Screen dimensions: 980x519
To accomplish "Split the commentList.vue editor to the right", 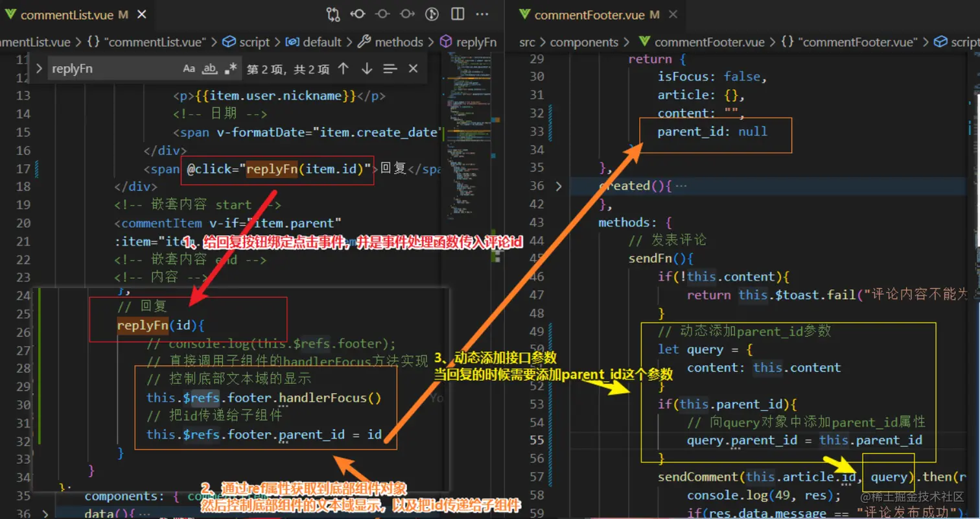I will coord(458,14).
